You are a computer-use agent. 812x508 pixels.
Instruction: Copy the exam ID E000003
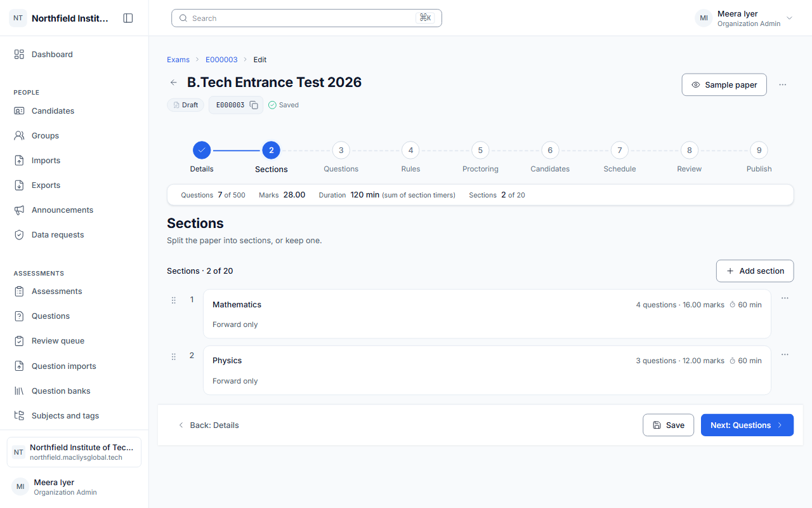point(254,105)
